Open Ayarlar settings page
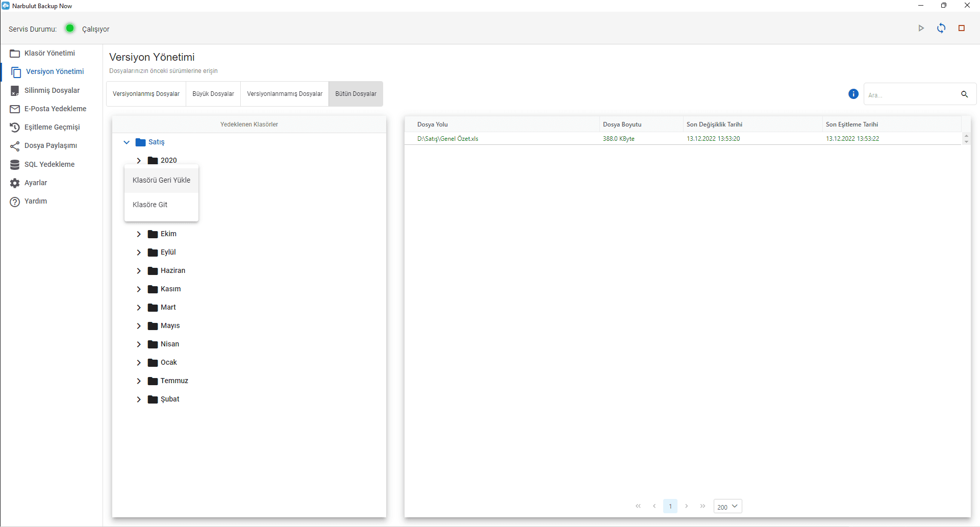This screenshot has width=980, height=527. (36, 183)
